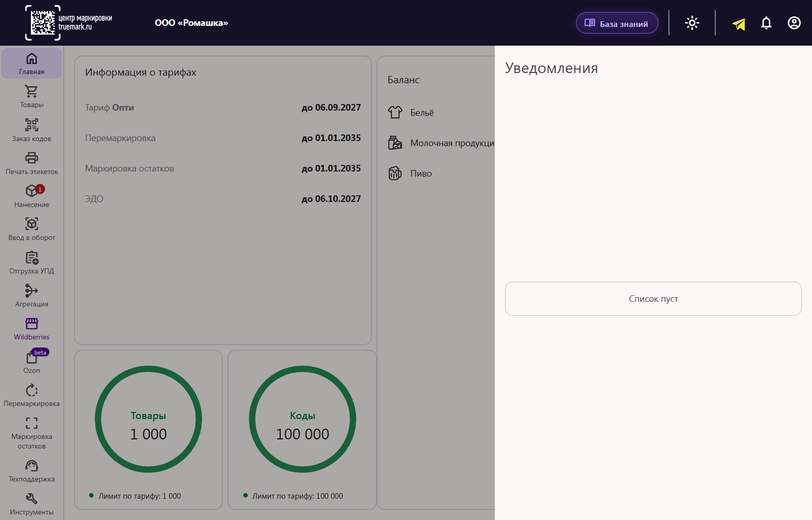
Task: Go to Товары cart section
Action: pos(31,96)
